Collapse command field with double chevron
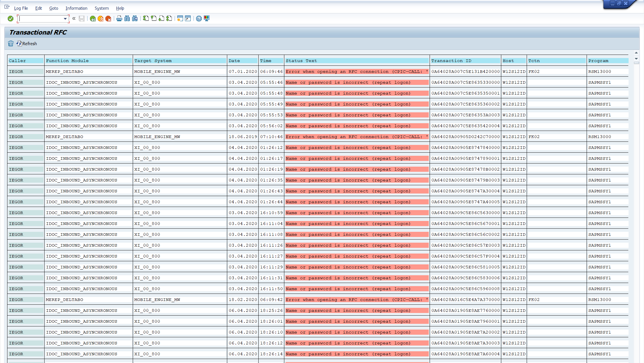Screen dimensions: 644x363 (74, 19)
